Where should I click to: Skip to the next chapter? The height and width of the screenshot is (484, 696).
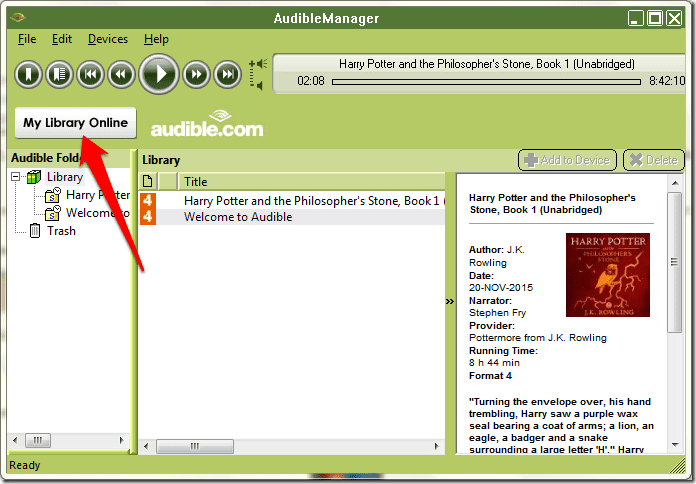(x=227, y=74)
